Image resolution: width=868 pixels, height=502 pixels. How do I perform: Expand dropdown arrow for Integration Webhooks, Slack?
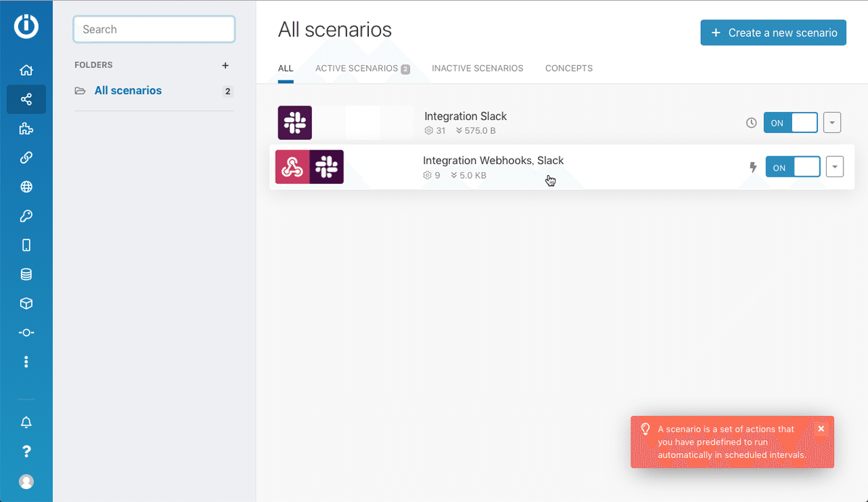pyautogui.click(x=835, y=168)
